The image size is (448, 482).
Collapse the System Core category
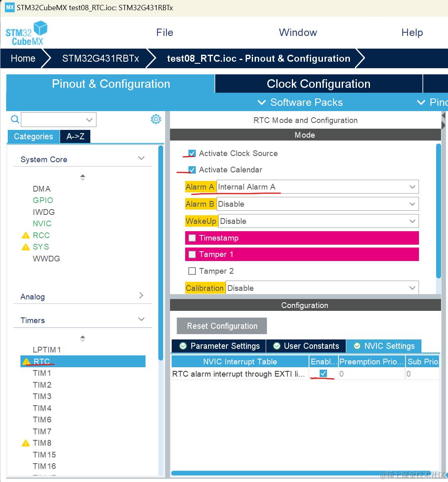click(x=141, y=158)
